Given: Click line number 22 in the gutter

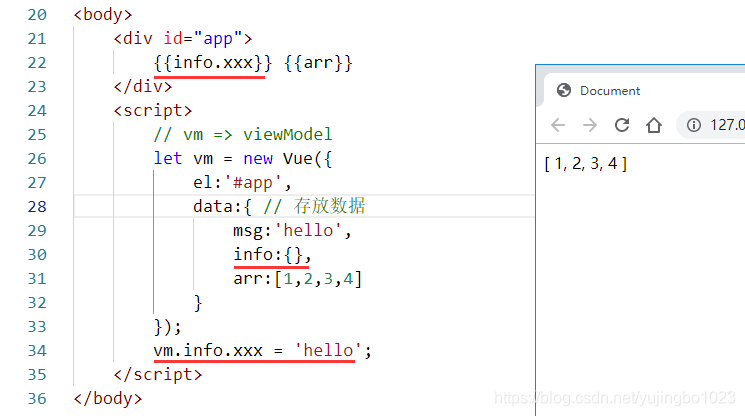Looking at the screenshot, I should tap(37, 63).
